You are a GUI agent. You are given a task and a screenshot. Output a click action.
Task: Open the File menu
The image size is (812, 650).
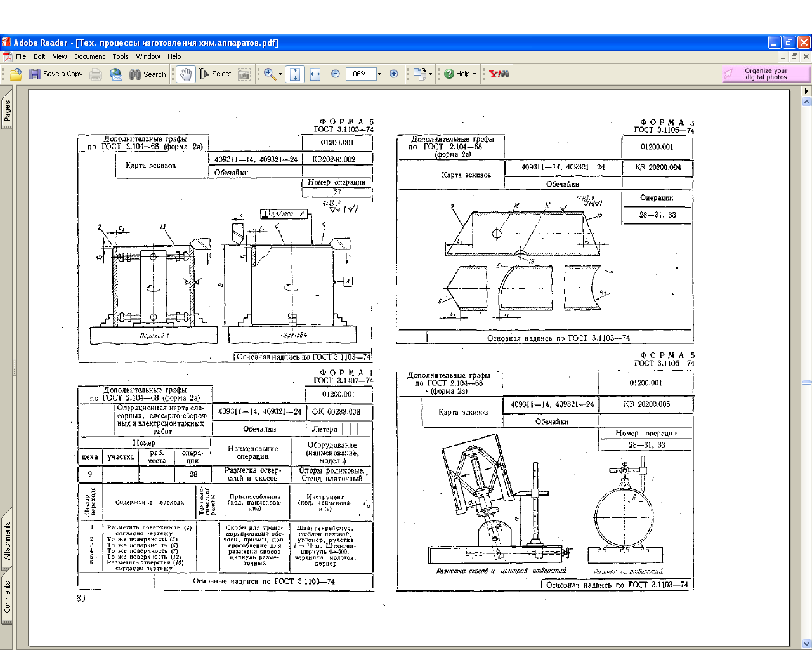coord(21,56)
